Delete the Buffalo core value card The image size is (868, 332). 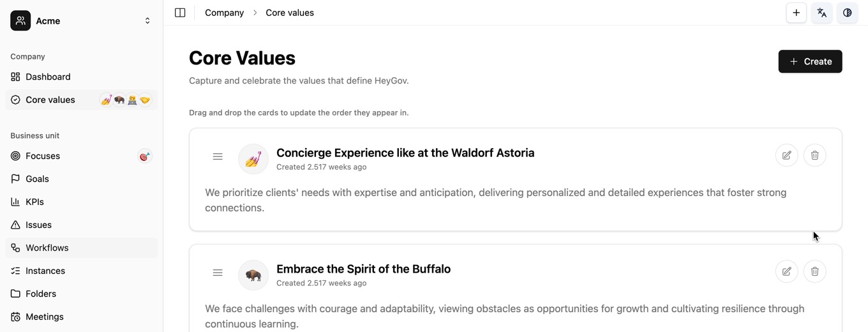click(x=814, y=271)
